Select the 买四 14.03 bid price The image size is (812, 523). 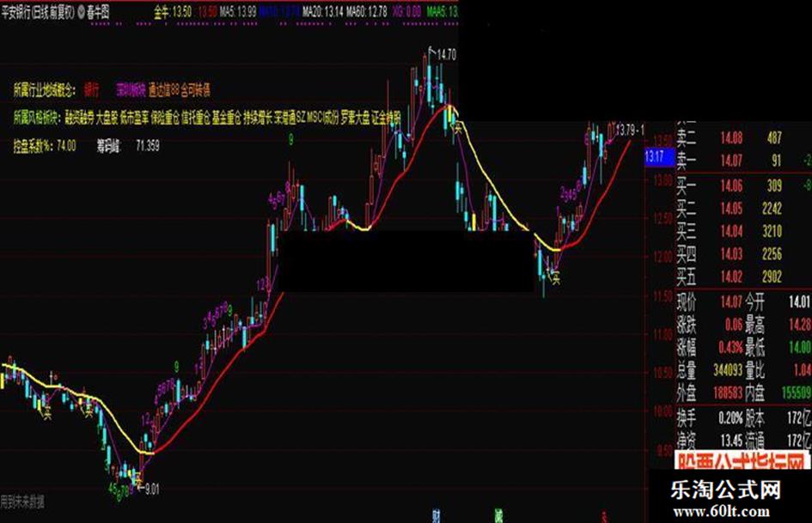pyautogui.click(x=731, y=254)
